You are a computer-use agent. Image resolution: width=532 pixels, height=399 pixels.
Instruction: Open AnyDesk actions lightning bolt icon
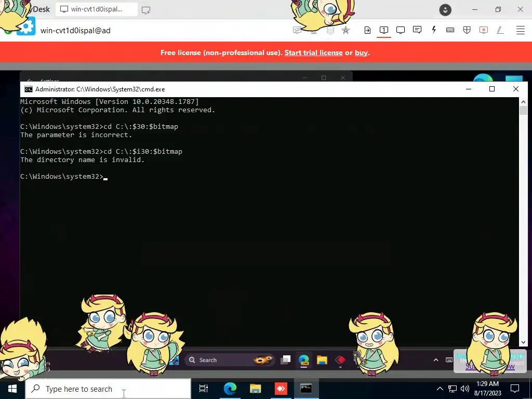(x=434, y=30)
